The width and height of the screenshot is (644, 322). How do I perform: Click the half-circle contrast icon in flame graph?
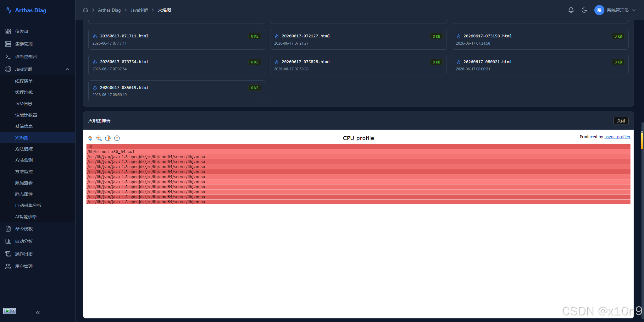(x=108, y=138)
